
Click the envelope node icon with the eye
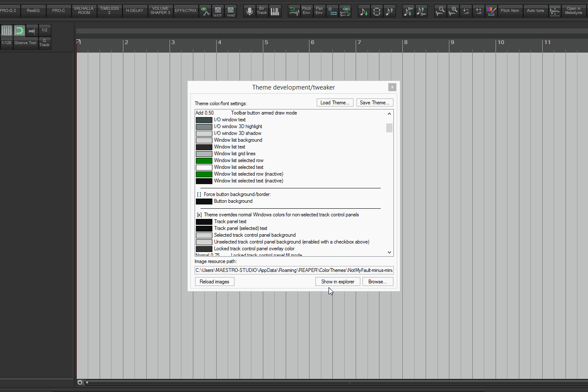point(205,11)
